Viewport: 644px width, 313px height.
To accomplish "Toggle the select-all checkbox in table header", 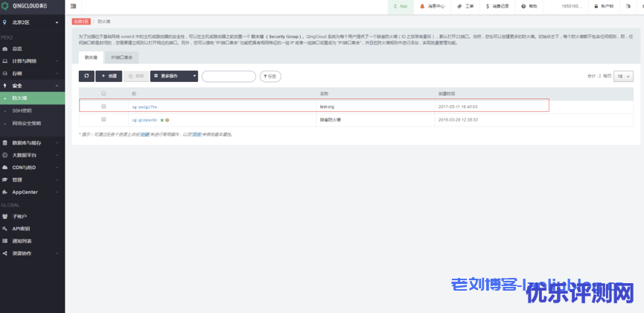I will (x=103, y=93).
